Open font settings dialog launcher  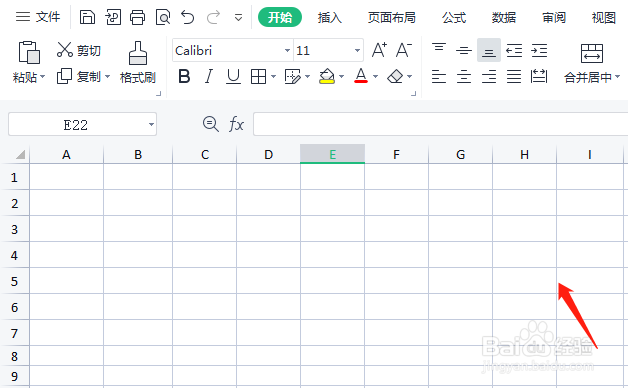click(414, 94)
